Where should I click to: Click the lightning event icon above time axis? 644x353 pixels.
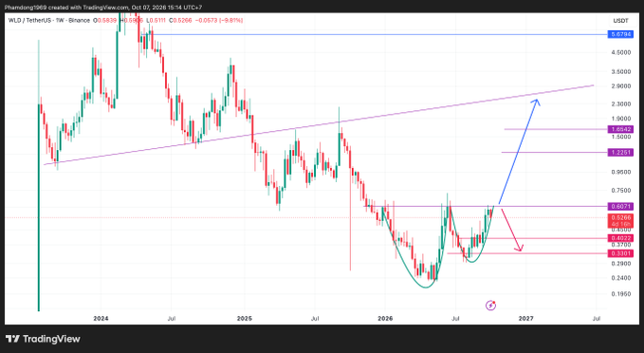pos(490,306)
